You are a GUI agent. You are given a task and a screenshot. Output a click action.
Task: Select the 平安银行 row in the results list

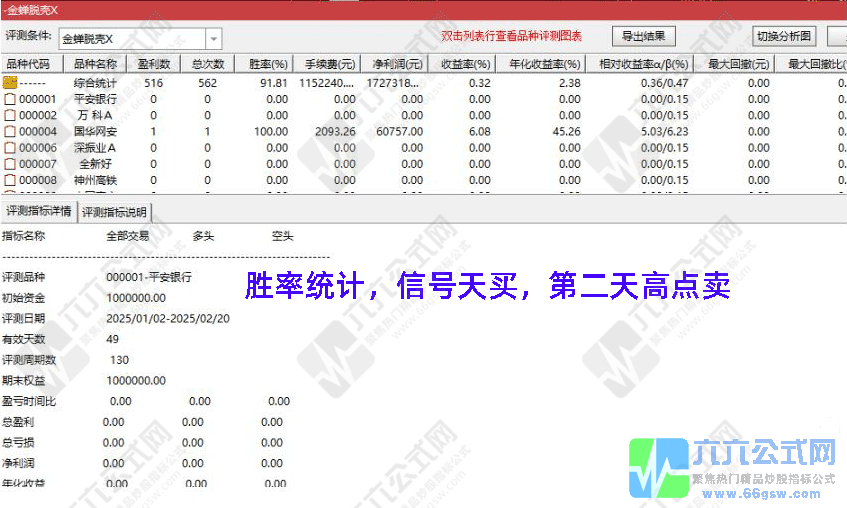tap(96, 99)
